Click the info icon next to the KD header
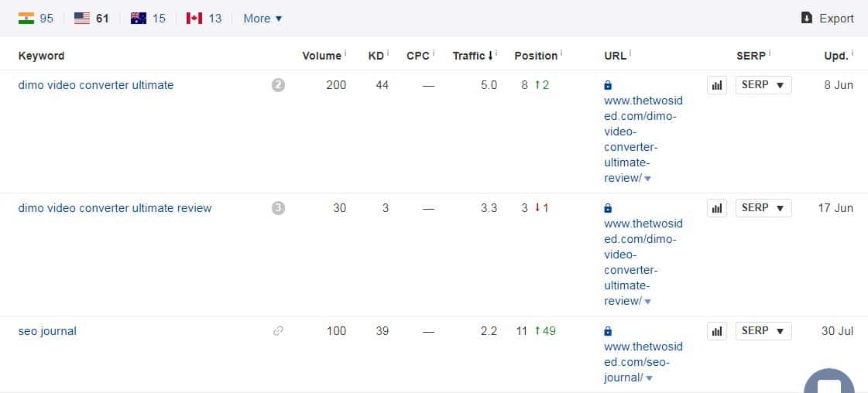This screenshot has height=393, width=868. [x=388, y=53]
